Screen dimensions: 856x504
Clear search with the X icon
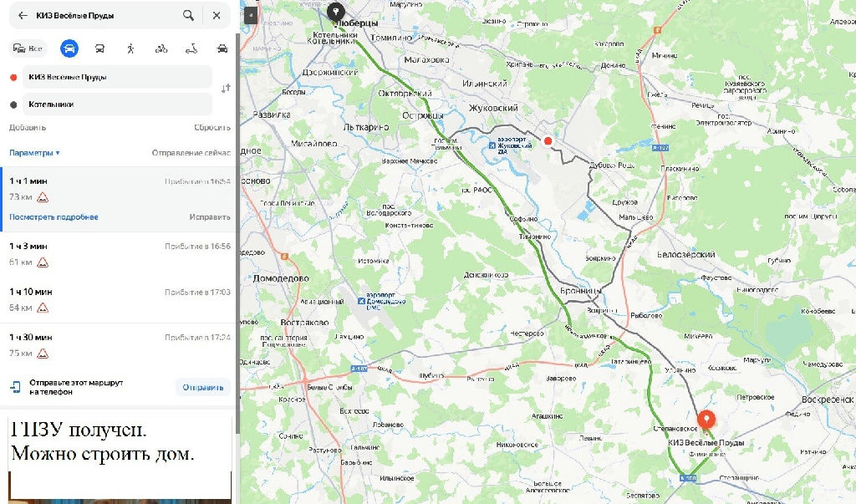217,15
